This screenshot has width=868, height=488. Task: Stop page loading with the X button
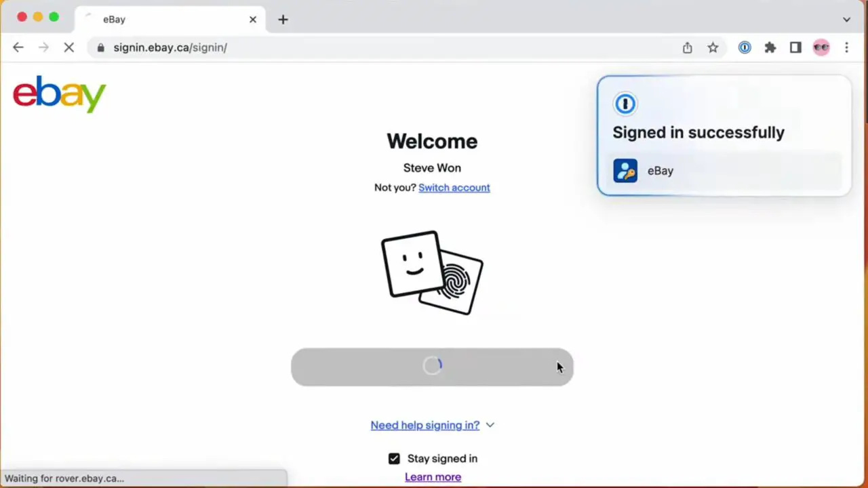pyautogui.click(x=69, y=47)
